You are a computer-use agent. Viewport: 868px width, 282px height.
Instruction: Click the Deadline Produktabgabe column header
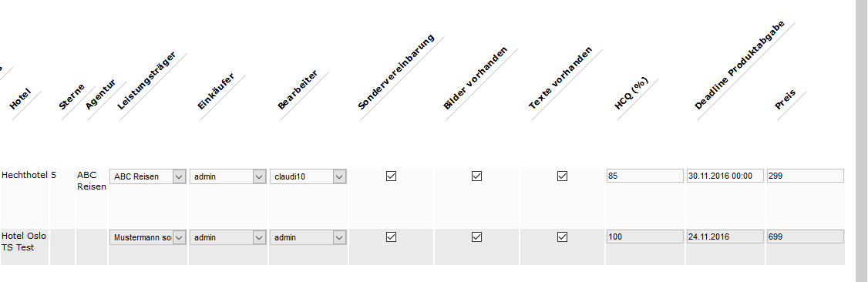click(739, 65)
